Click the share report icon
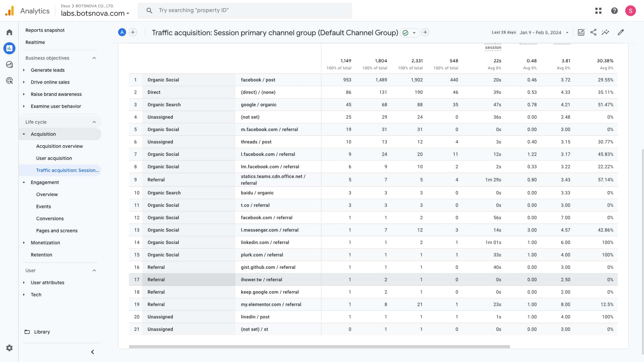Image resolution: width=644 pixels, height=362 pixels. click(x=593, y=32)
